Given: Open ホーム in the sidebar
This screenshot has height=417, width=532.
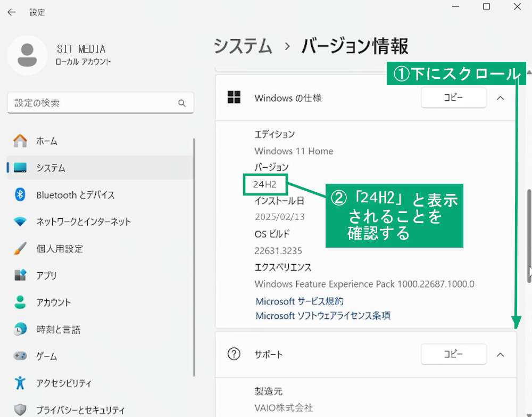Looking at the screenshot, I should [x=100, y=141].
